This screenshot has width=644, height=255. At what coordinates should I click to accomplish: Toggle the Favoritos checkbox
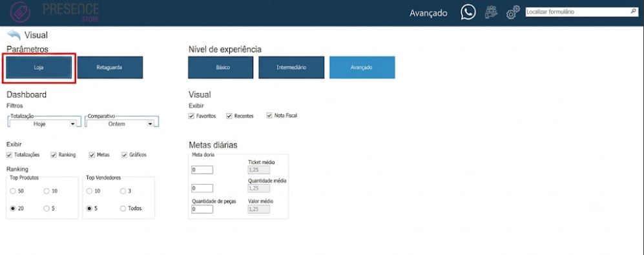point(191,116)
